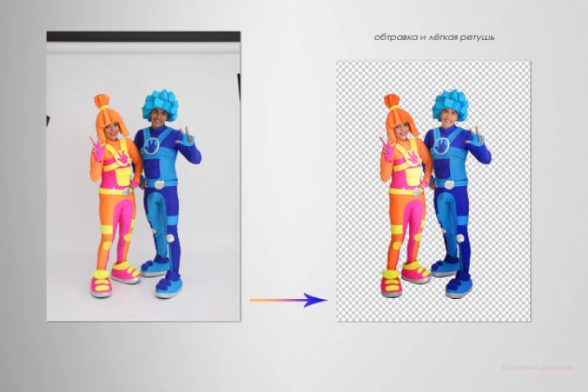Click the cut-out image with transparent background
588x392 pixels.
click(434, 191)
